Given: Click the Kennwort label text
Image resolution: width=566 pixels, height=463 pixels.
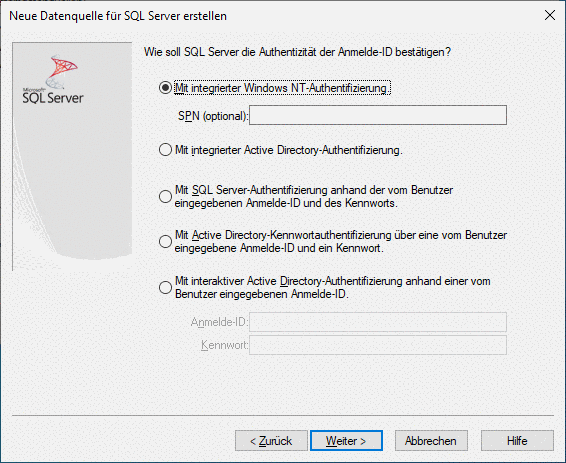Looking at the screenshot, I should pos(225,345).
